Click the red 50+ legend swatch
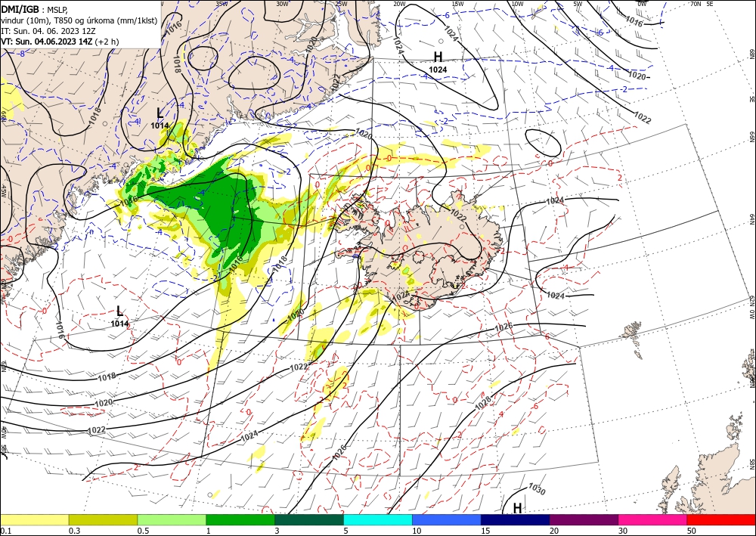This screenshot has width=756, height=536. 721,519
